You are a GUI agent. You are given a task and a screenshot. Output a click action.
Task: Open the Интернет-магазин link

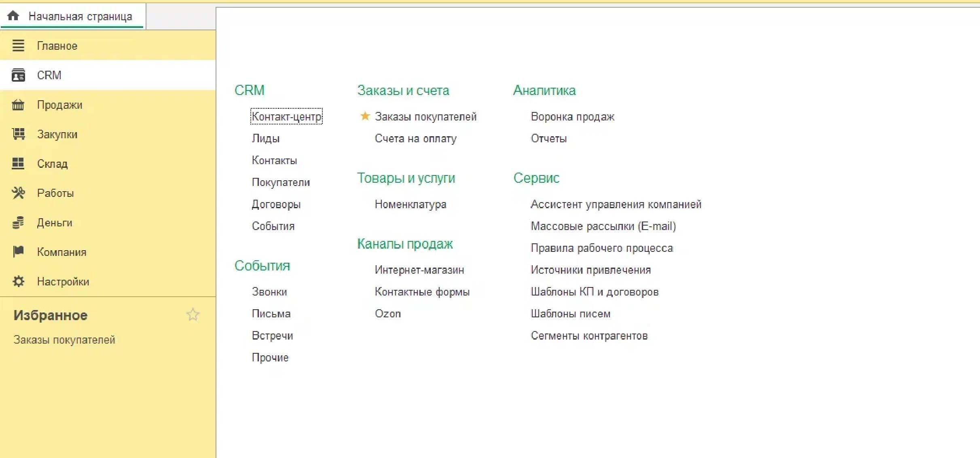419,270
